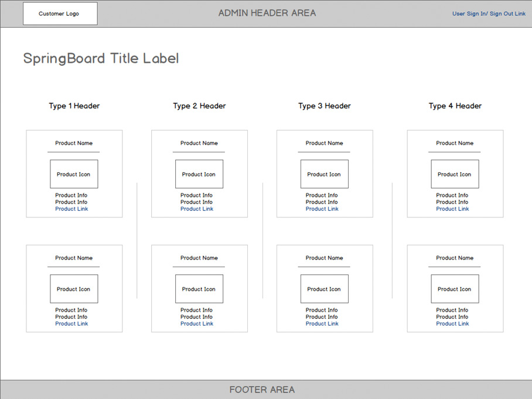Viewport: 532px width, 399px height.
Task: Click Product Name in top Type 4 card
Action: coord(455,143)
